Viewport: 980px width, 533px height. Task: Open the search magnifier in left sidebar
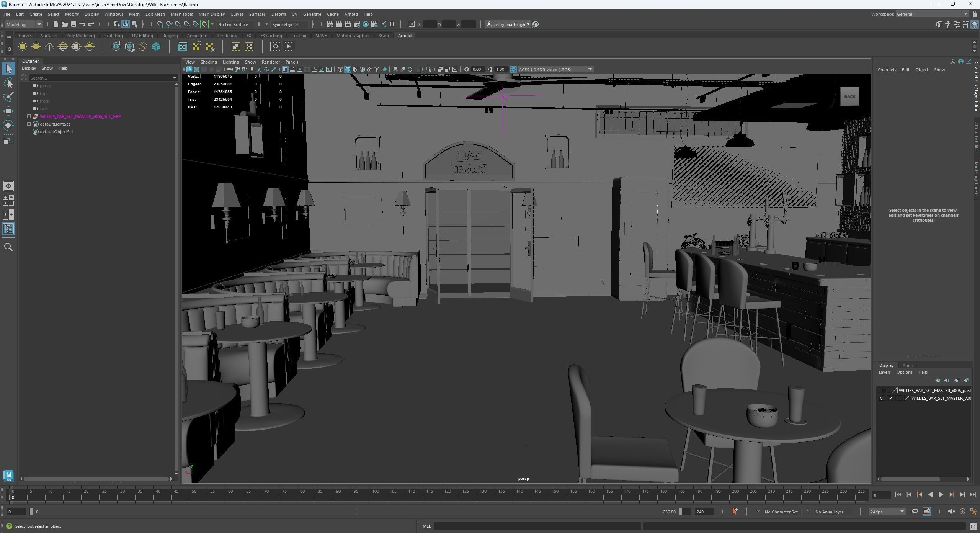pyautogui.click(x=8, y=247)
